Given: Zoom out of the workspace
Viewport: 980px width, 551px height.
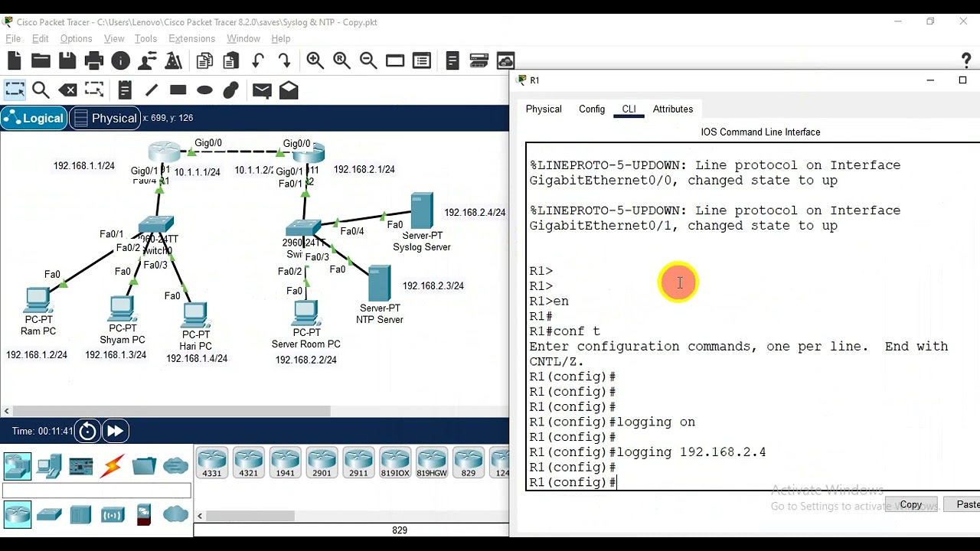Looking at the screenshot, I should tap(367, 60).
